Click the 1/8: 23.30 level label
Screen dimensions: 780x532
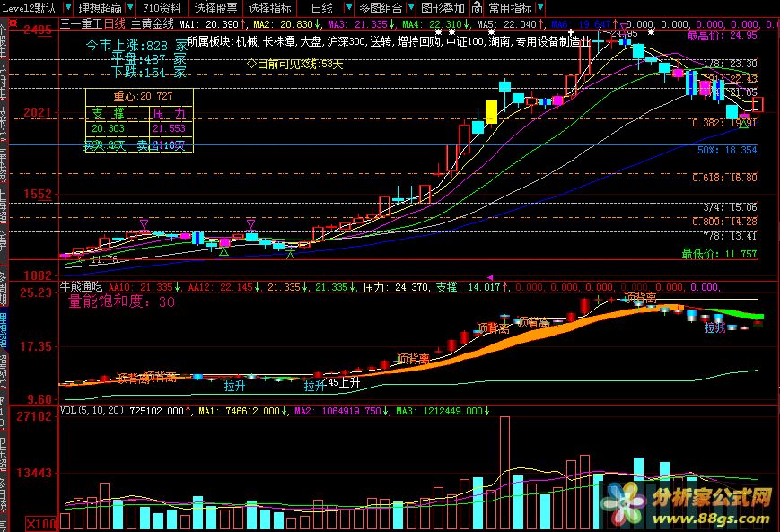[x=731, y=64]
